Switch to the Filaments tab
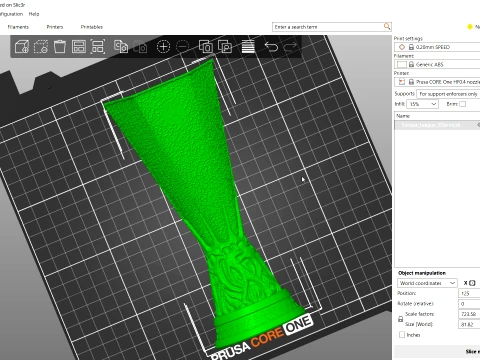480x360 pixels. (18, 27)
